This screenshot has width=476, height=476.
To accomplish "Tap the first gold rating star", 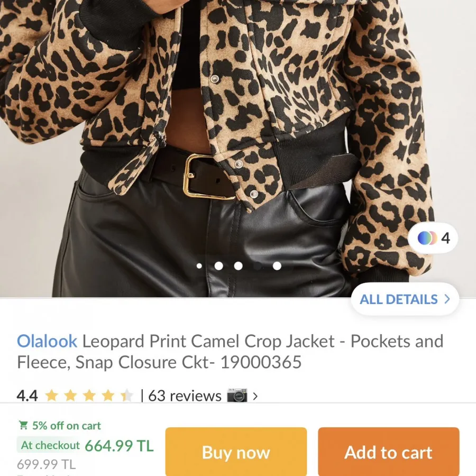I will 52,396.
